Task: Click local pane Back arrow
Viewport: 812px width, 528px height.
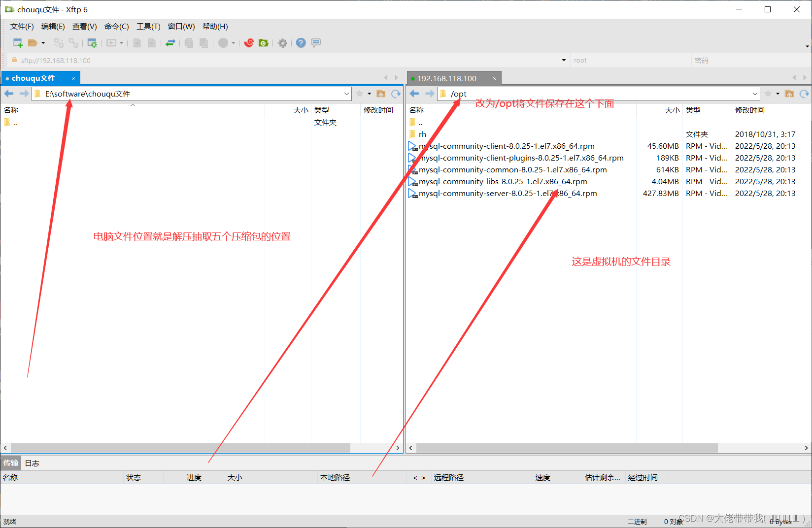Action: 9,94
